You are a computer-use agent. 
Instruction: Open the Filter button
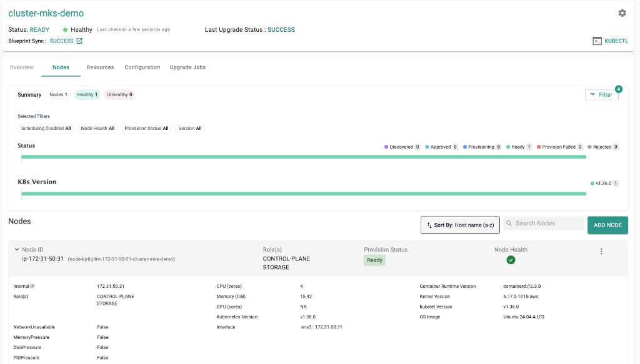pos(602,94)
